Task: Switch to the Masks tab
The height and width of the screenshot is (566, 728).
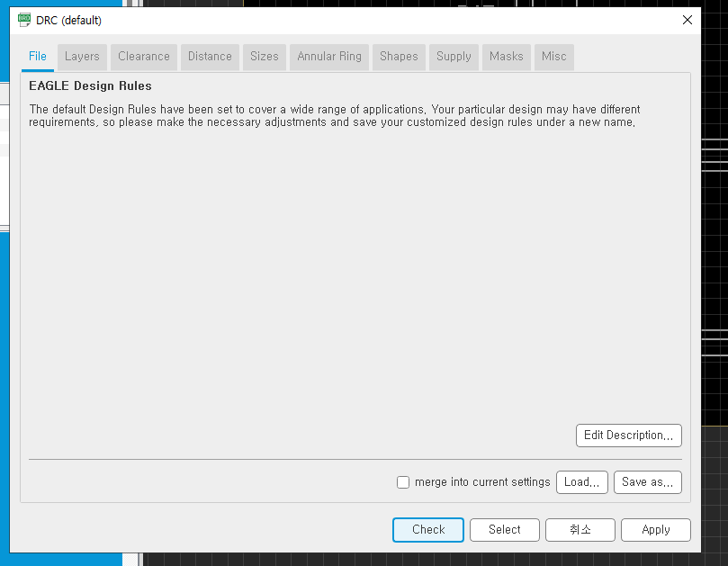Action: point(506,57)
